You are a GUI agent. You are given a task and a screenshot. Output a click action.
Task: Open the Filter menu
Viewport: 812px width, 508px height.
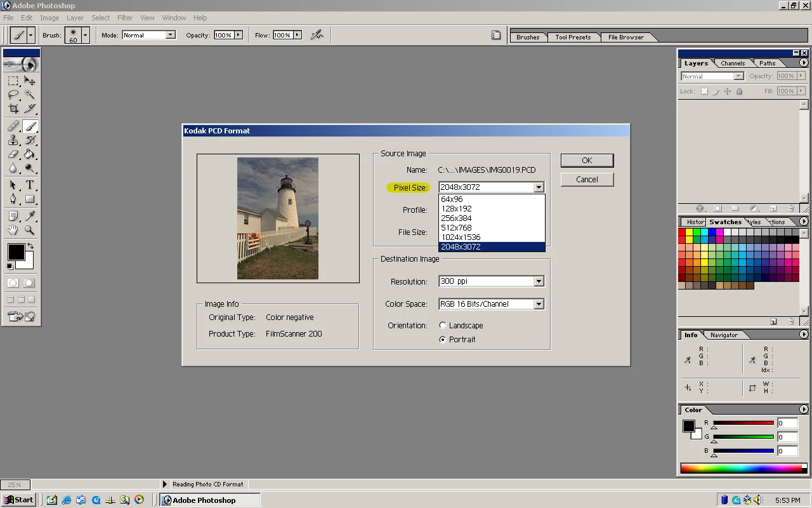click(125, 18)
